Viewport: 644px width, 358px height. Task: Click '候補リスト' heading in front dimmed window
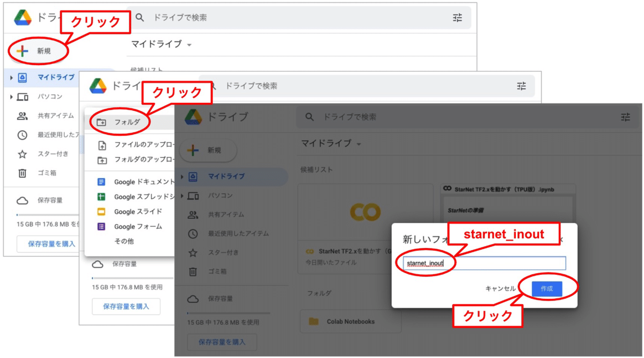pyautogui.click(x=317, y=169)
